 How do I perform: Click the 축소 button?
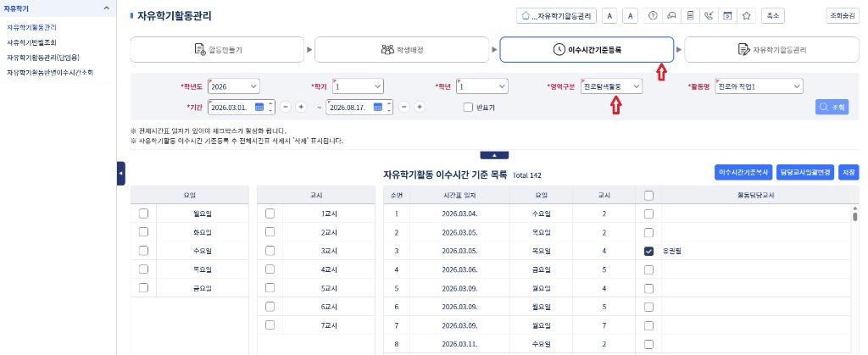[x=773, y=16]
